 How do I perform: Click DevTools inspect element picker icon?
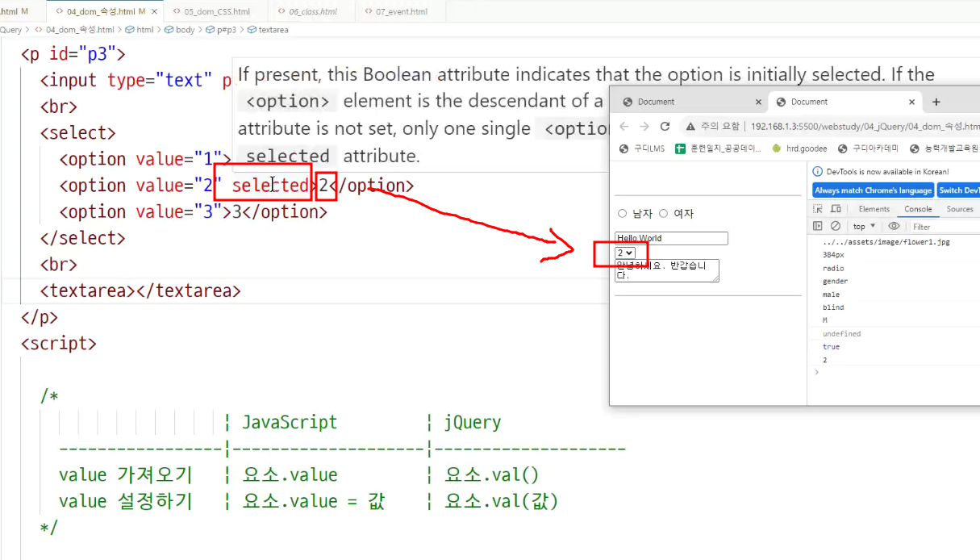[x=818, y=209]
